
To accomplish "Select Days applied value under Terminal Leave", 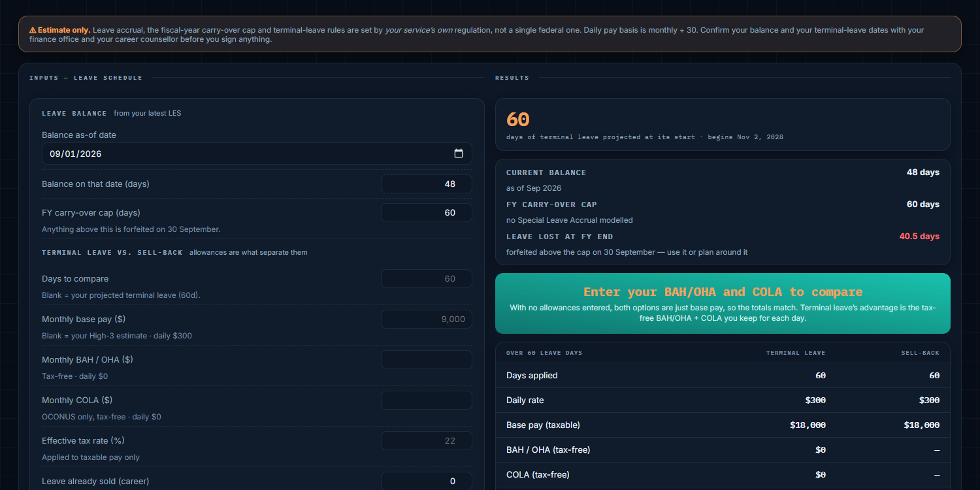I will [x=821, y=376].
